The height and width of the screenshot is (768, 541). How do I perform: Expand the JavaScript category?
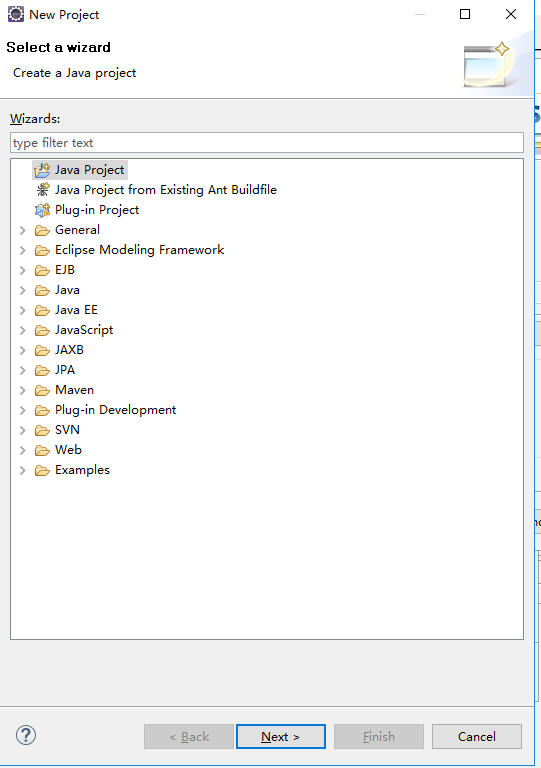coord(23,331)
